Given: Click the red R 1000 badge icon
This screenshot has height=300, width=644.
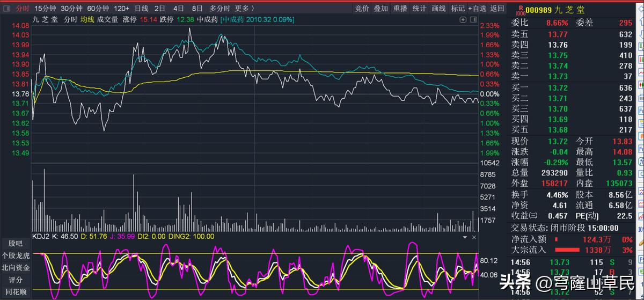Looking at the screenshot, I should click(519, 9).
